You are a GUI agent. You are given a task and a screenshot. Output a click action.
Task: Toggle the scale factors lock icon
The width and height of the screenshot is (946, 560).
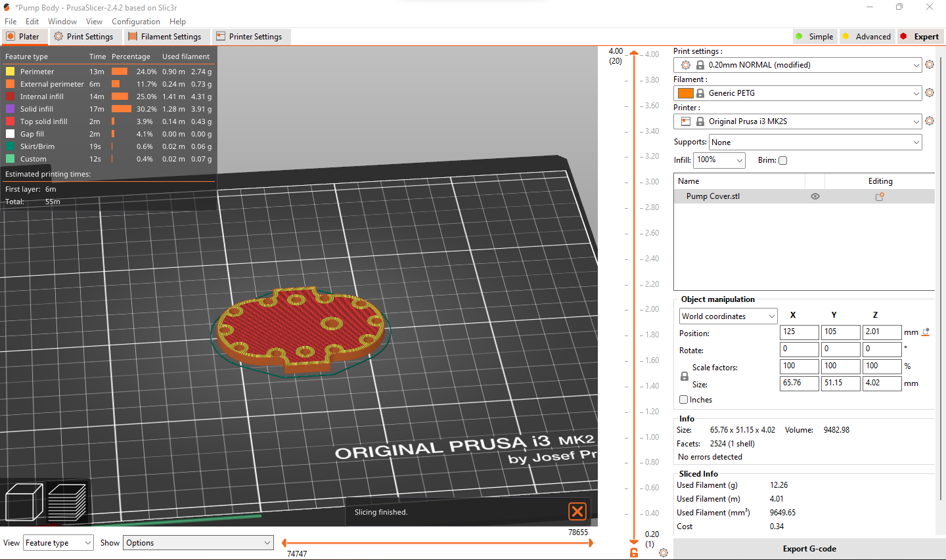click(x=684, y=376)
